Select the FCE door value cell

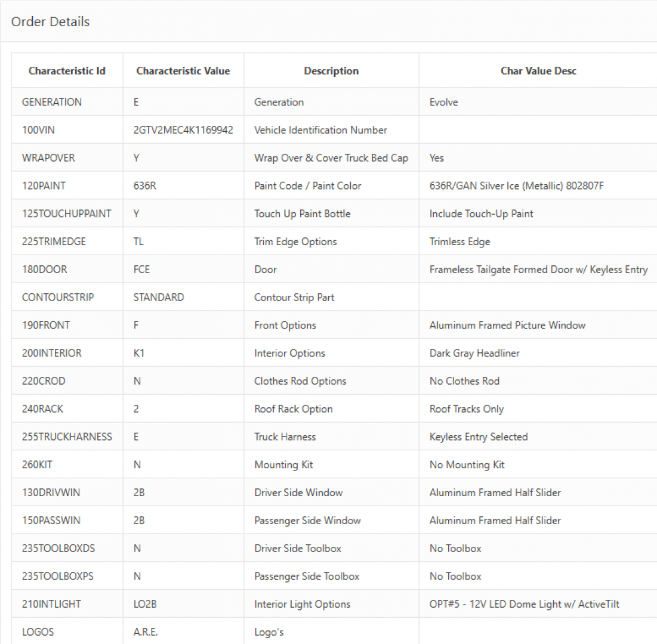(x=141, y=270)
